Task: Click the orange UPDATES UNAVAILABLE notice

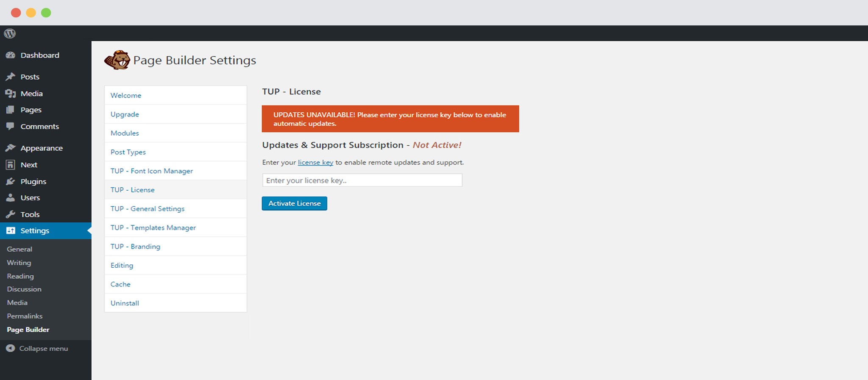Action: click(x=390, y=119)
